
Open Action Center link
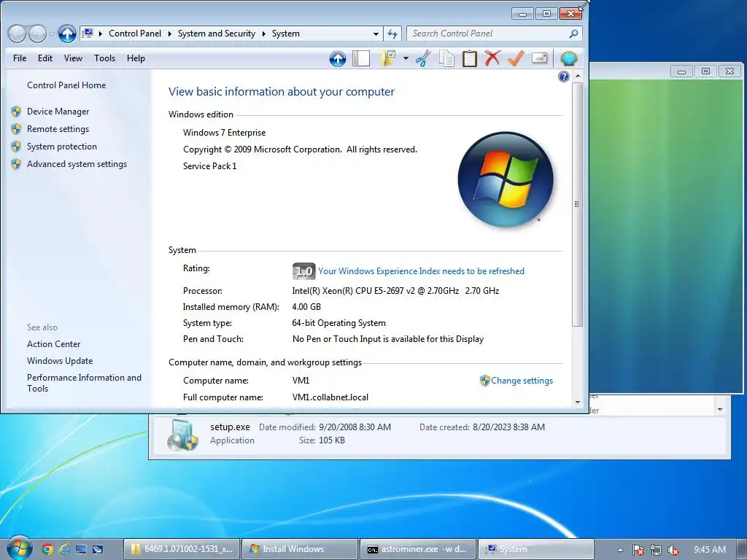pyautogui.click(x=53, y=344)
